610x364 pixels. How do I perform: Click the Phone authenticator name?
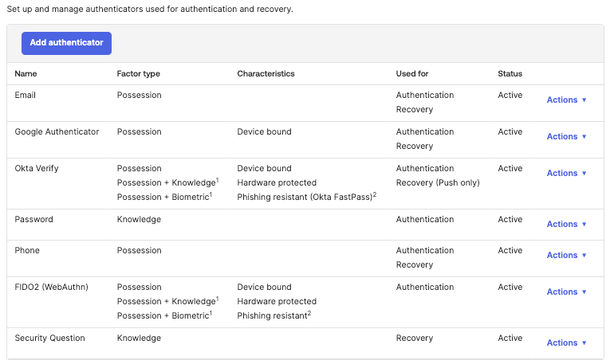[27, 251]
